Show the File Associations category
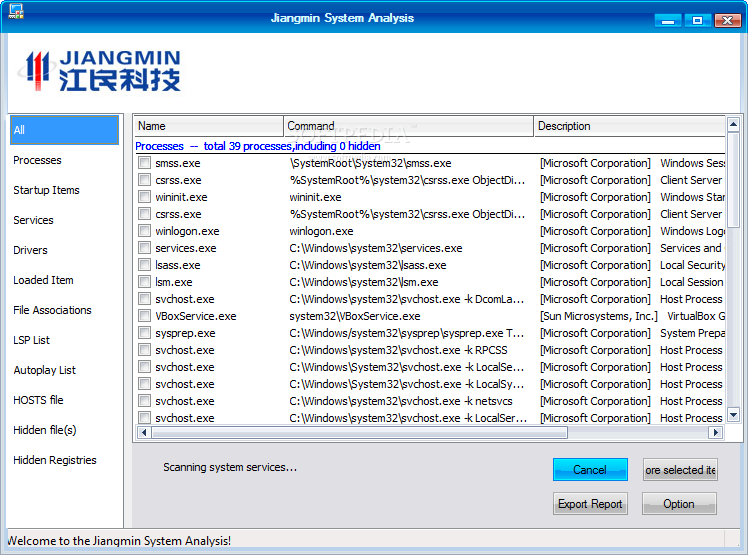The image size is (748, 555). (x=52, y=310)
